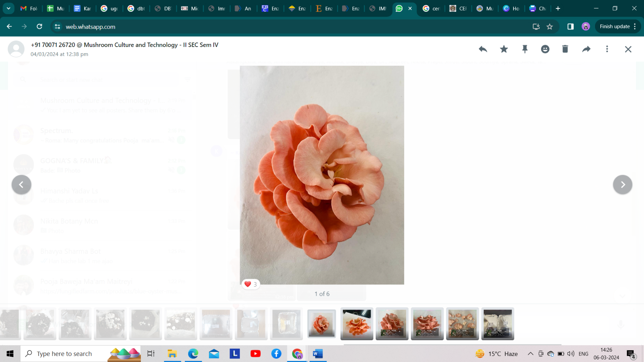Close the WhatsApp media viewer
The height and width of the screenshot is (362, 644).
click(628, 49)
